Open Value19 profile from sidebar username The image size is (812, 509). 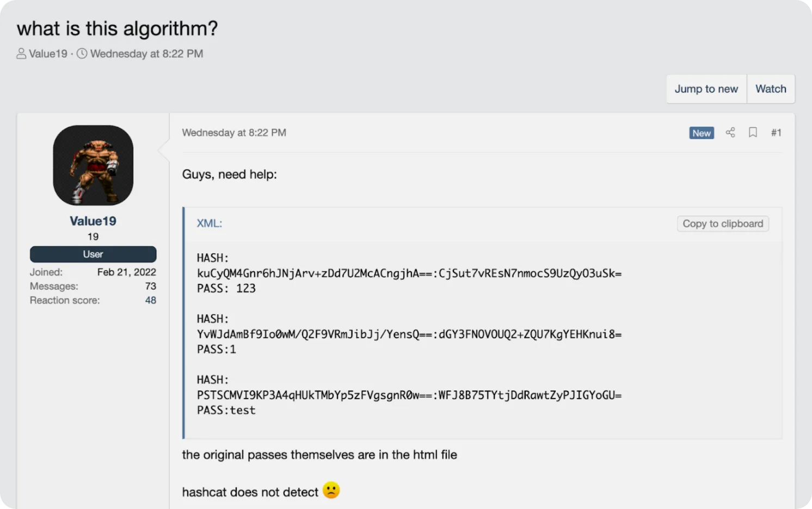tap(93, 221)
